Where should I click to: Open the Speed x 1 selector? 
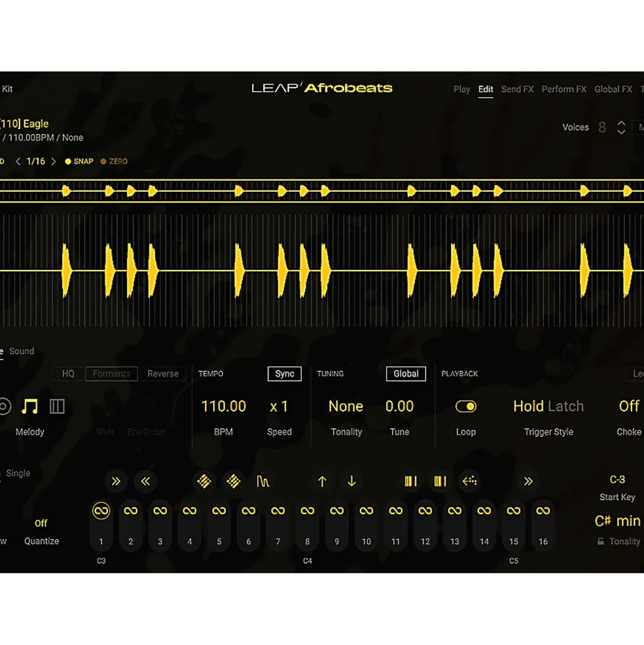pyautogui.click(x=279, y=407)
